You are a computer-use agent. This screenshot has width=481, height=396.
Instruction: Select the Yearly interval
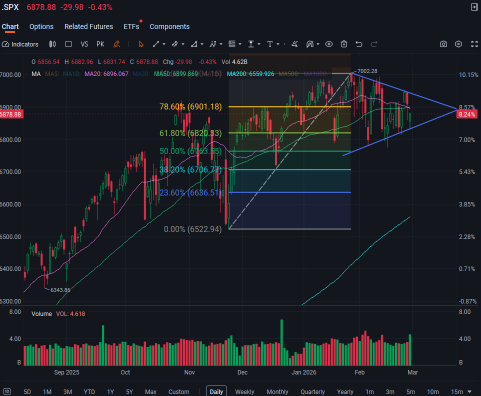pos(345,392)
